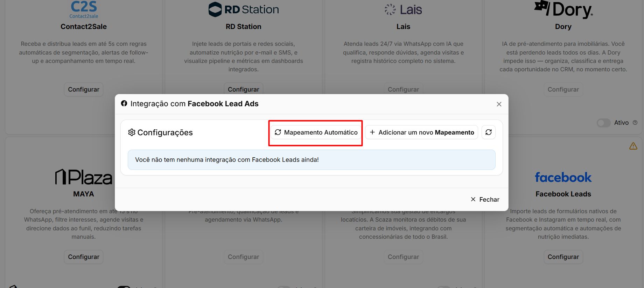Click the Mapeamento Automático button
The height and width of the screenshot is (288, 644).
pos(316,132)
